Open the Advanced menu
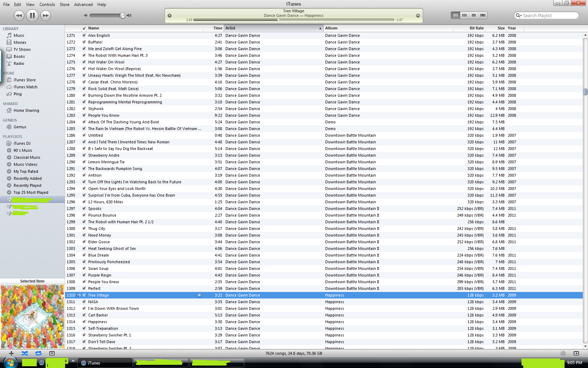Viewport: 588px width, 368px height. [x=83, y=5]
